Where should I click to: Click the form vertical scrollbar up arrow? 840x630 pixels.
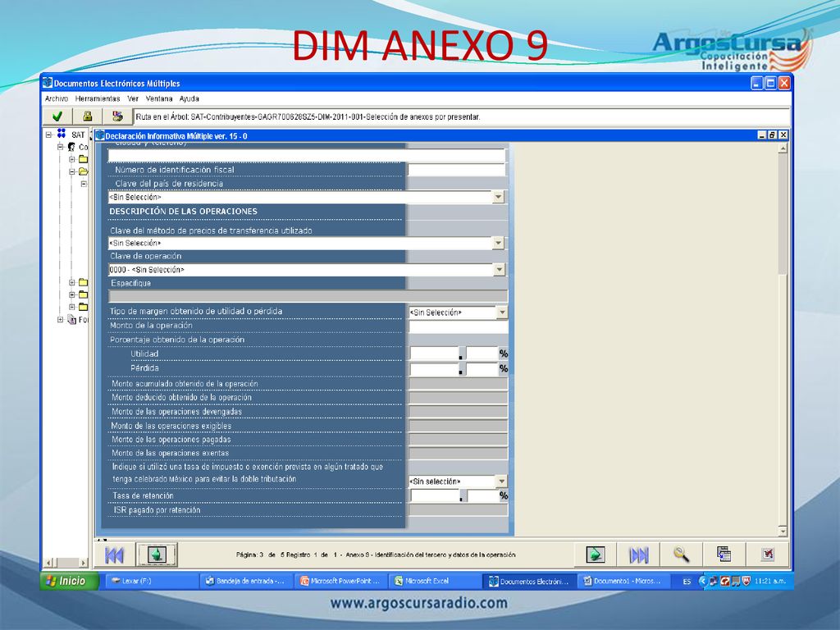pos(783,148)
